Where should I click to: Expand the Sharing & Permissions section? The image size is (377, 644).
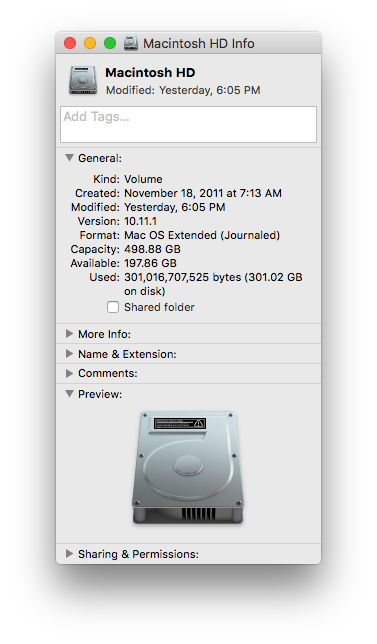69,554
